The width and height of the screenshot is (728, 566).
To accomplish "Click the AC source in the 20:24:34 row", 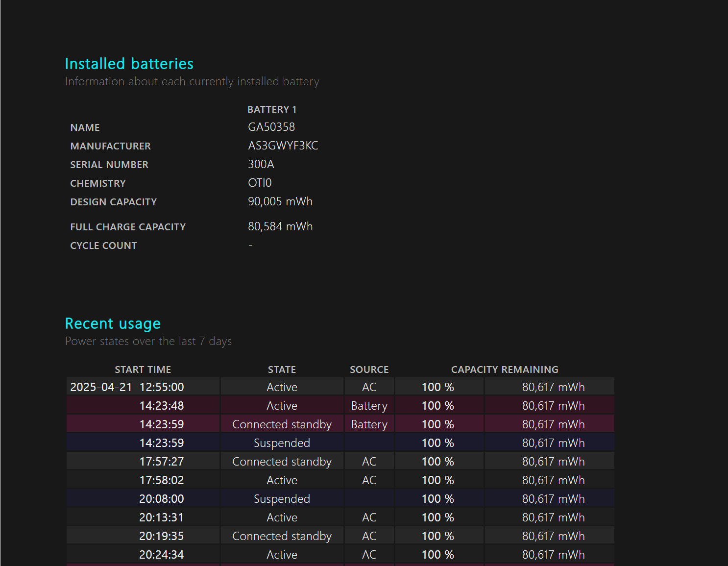I will point(369,555).
